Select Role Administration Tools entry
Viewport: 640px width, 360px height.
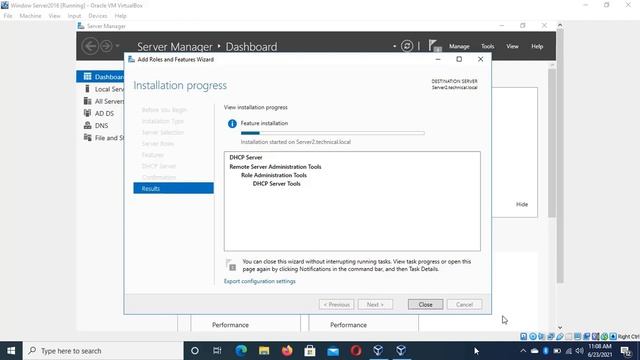click(x=274, y=175)
